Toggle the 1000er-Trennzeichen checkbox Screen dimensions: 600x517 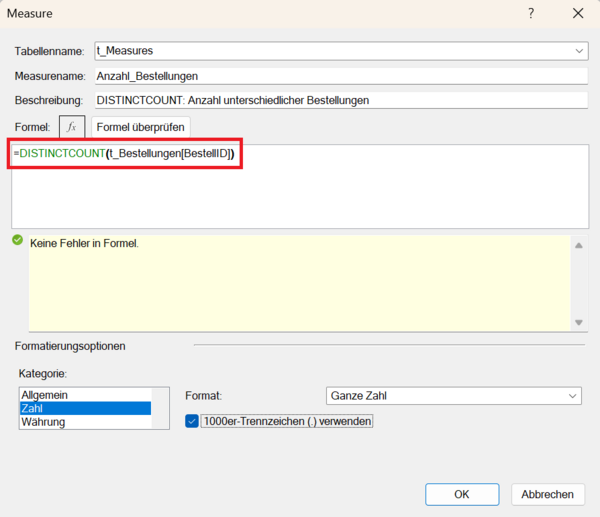(193, 422)
